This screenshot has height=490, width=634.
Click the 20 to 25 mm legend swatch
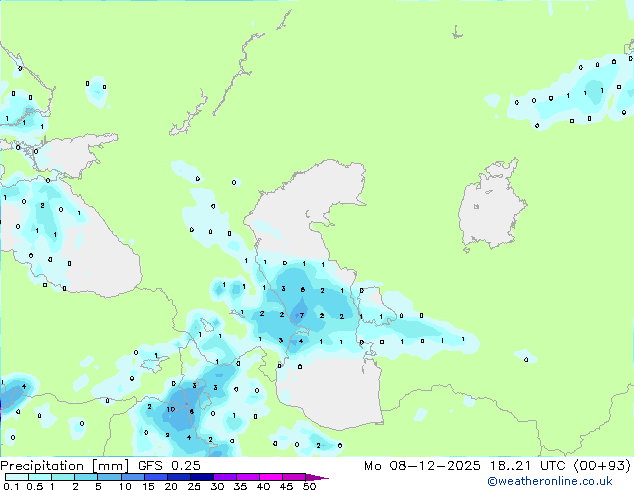point(179,477)
